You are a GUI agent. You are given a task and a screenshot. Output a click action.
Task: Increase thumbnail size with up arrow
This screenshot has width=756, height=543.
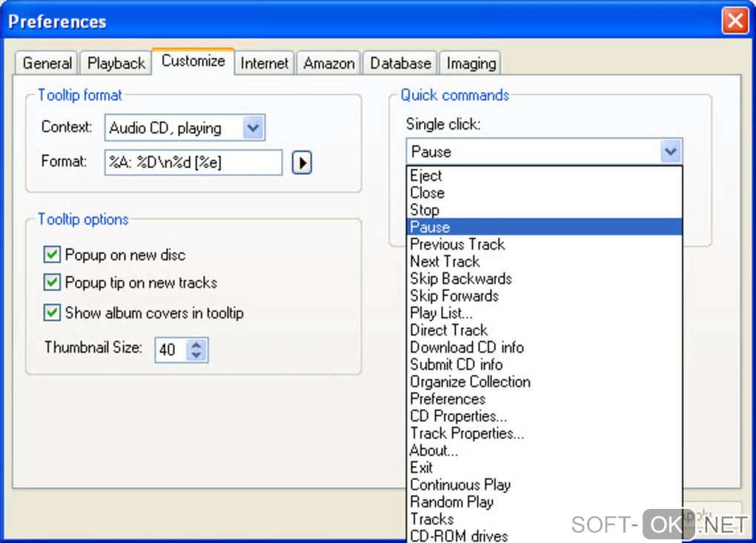click(196, 344)
